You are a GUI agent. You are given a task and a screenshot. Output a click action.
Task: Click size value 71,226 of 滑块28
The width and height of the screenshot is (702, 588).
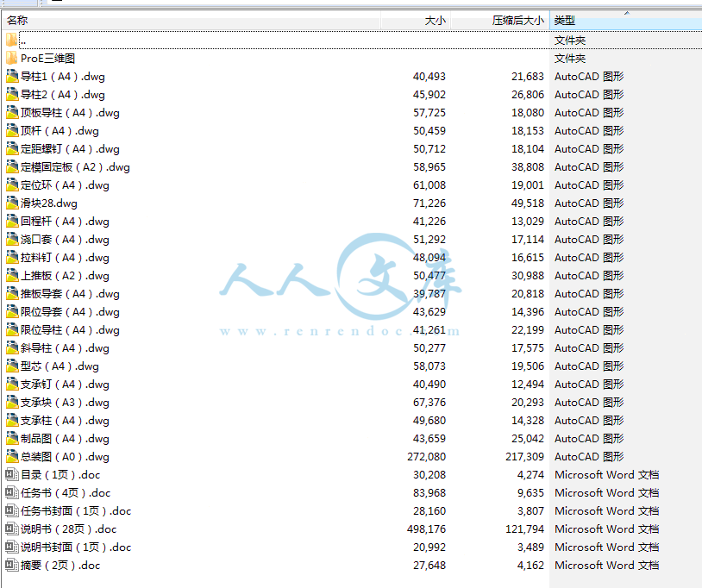tap(429, 203)
